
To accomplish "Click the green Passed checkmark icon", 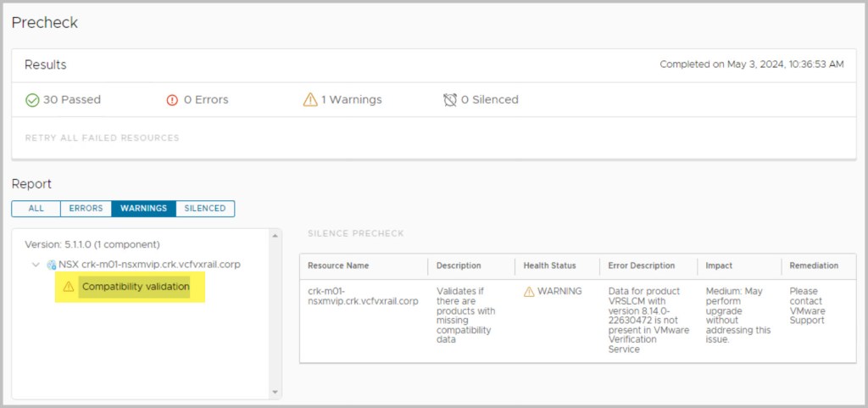I will (x=32, y=100).
